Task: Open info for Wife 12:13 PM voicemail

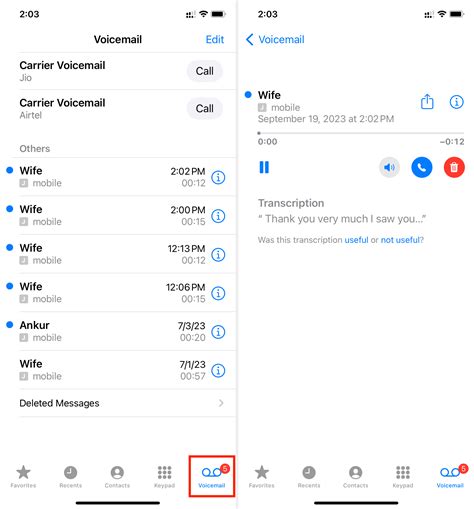Action: tap(218, 255)
